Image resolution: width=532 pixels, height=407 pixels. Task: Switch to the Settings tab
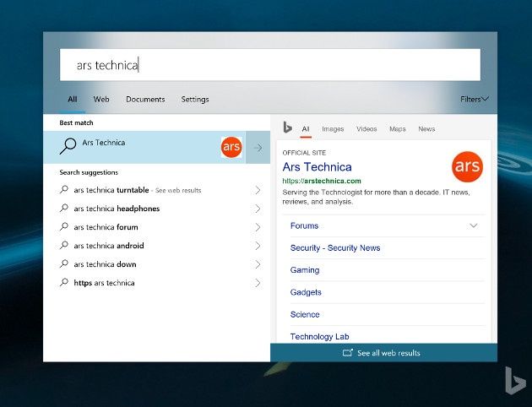tap(195, 100)
